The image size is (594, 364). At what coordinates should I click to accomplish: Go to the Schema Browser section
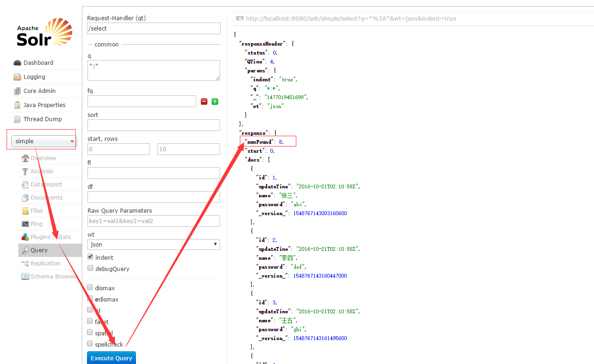point(53,277)
